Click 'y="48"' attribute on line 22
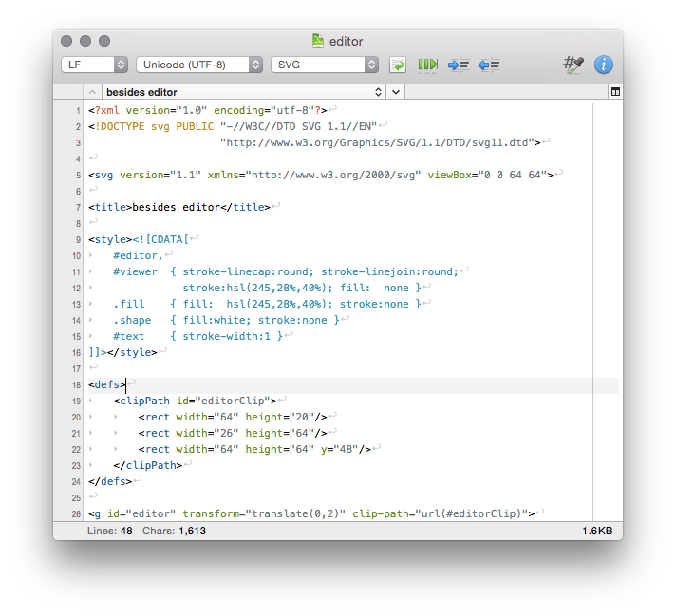 (x=339, y=449)
